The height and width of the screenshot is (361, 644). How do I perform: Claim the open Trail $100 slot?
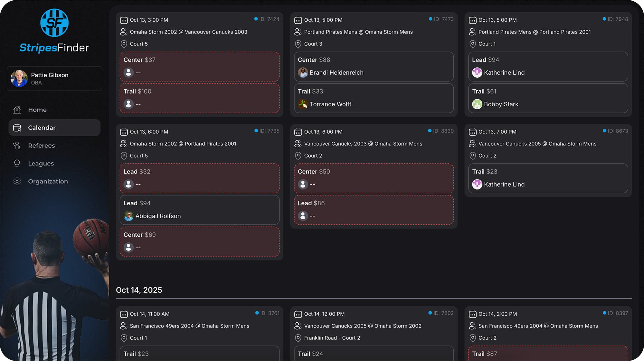coord(200,98)
